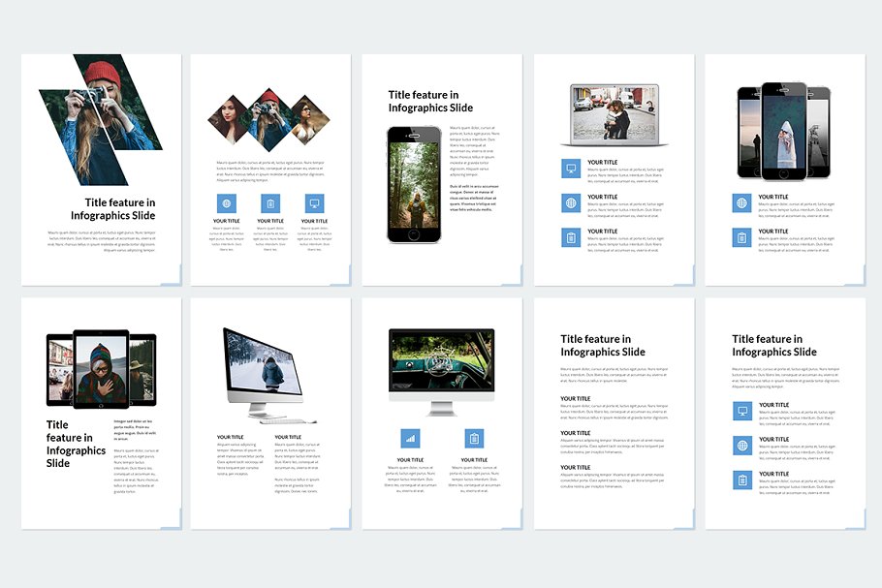This screenshot has height=588, width=882.
Task: Click the monitor icon below the laptop image
Action: (x=571, y=169)
